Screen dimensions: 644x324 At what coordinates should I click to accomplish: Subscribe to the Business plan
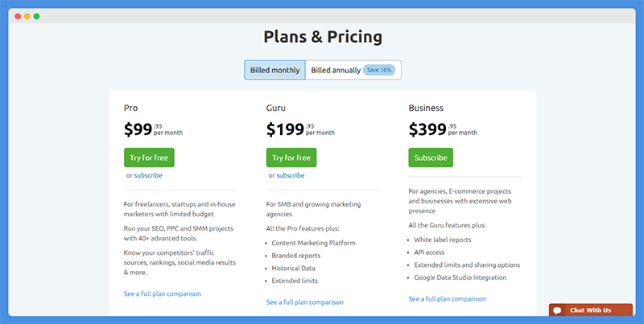point(431,158)
